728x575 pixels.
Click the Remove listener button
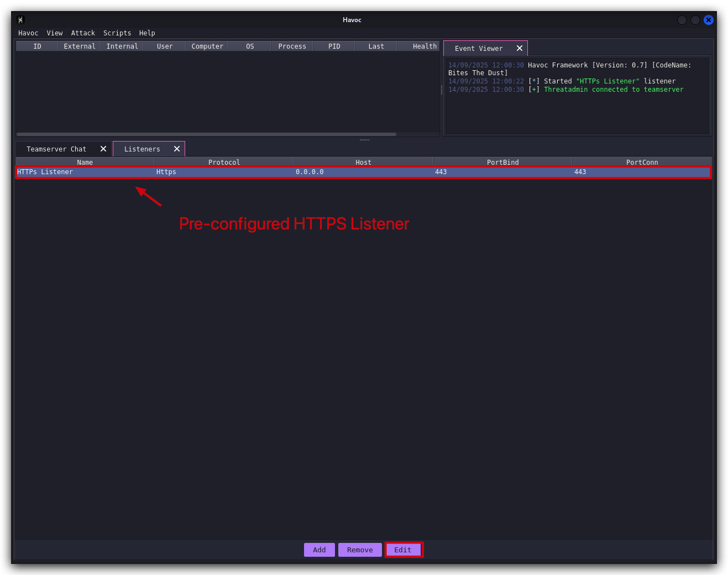coord(360,550)
